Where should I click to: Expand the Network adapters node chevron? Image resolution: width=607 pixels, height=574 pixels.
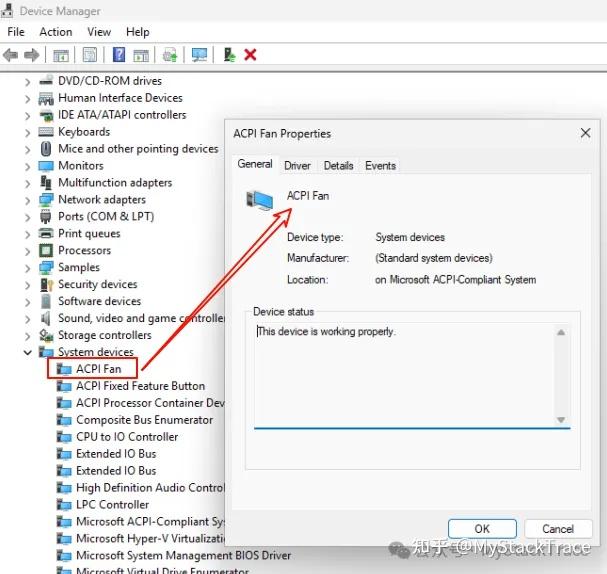coord(27,200)
